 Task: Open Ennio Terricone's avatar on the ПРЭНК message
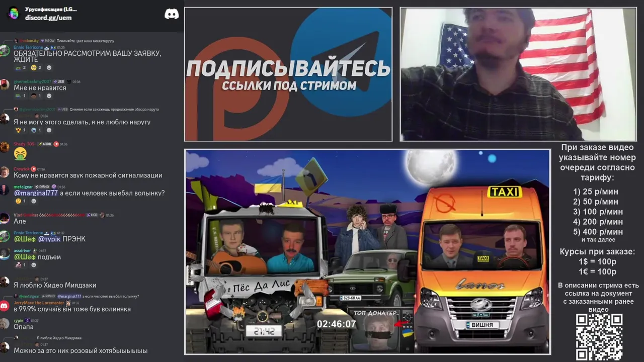click(5, 236)
